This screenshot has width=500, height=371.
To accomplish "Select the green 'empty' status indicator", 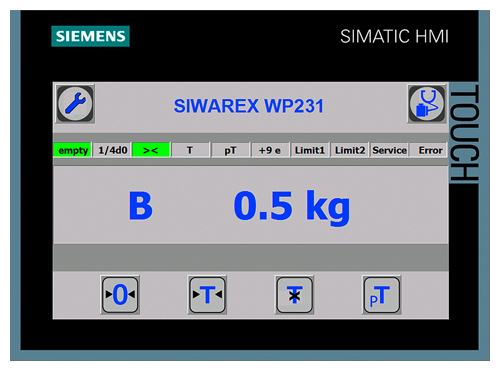I will (x=73, y=150).
